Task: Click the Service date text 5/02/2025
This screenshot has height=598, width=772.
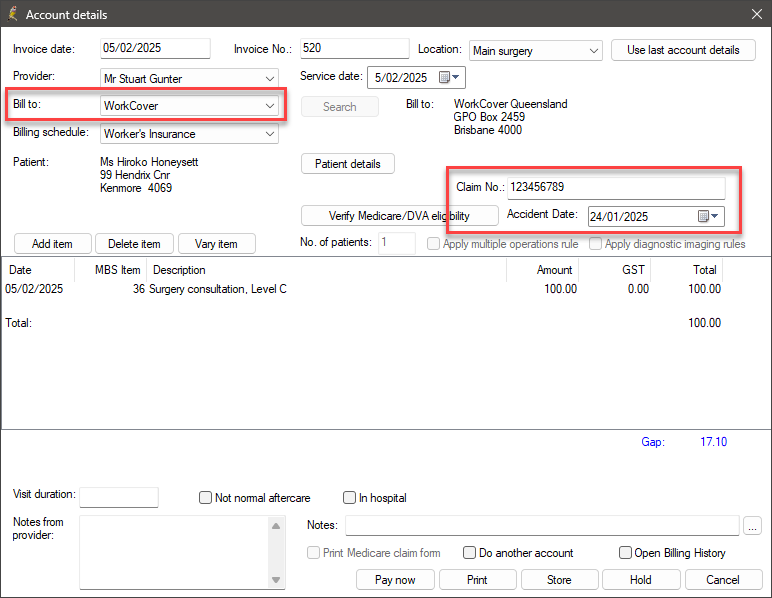Action: (x=401, y=78)
